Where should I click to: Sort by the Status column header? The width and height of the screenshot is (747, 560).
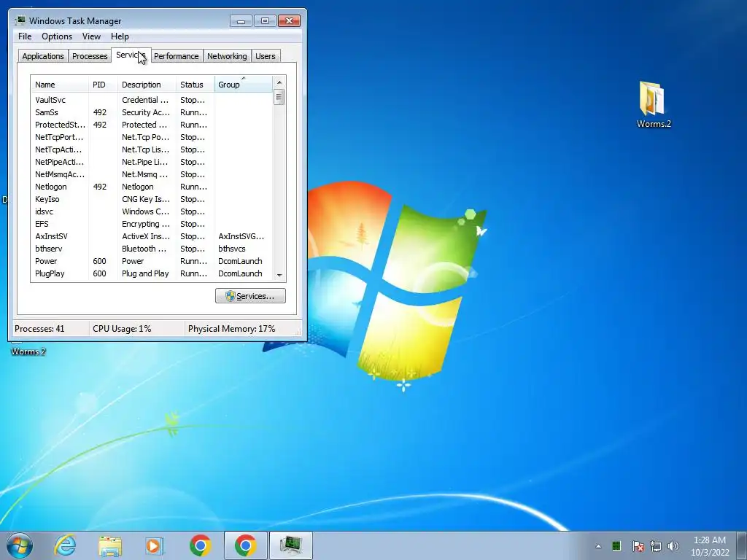coord(196,85)
